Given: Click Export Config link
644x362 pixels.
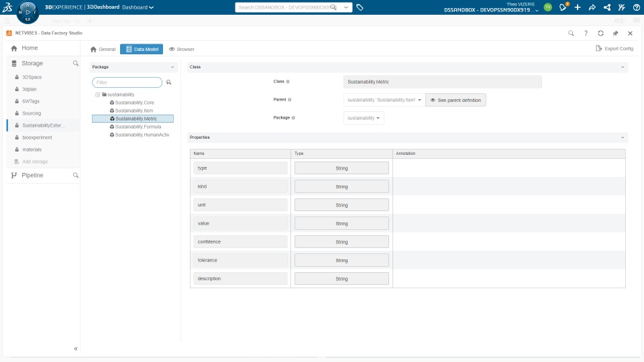Looking at the screenshot, I should (614, 48).
